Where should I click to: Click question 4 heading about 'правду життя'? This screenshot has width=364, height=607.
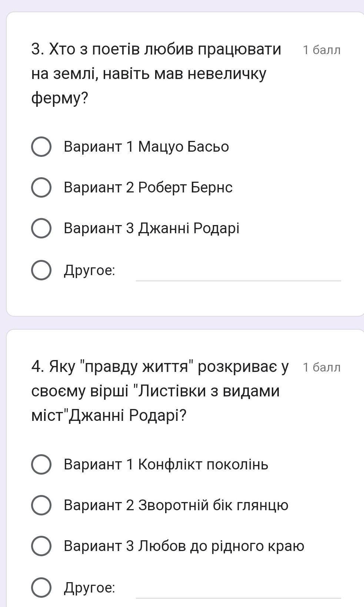pos(160,391)
